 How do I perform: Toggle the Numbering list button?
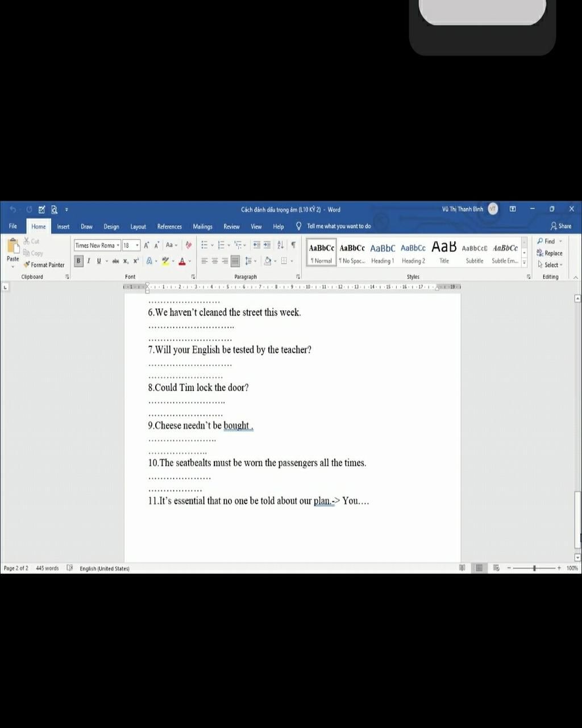(221, 245)
